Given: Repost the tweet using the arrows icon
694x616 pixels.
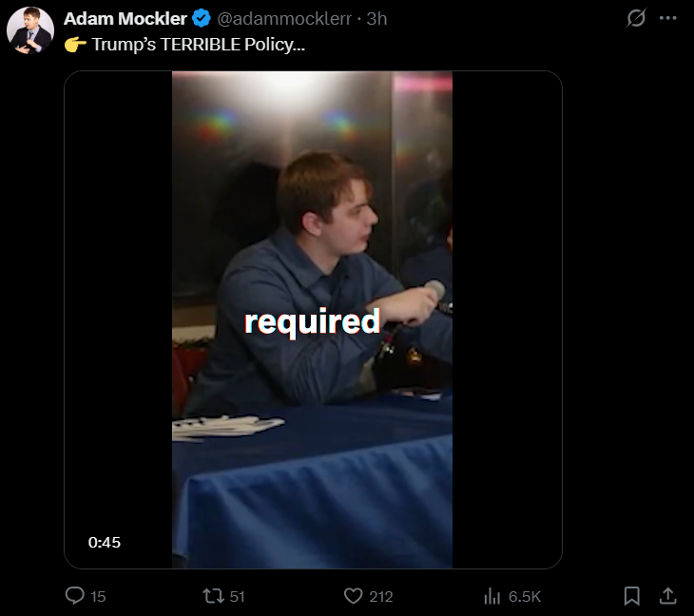Looking at the screenshot, I should [x=213, y=596].
